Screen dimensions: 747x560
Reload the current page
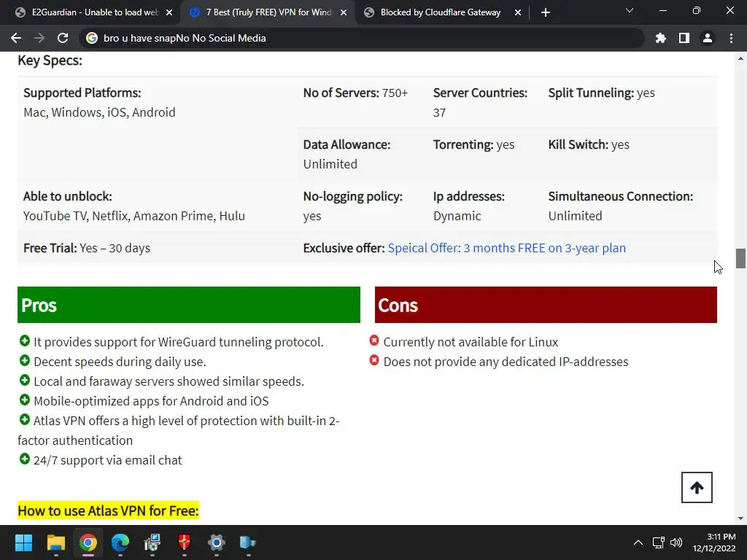63,38
